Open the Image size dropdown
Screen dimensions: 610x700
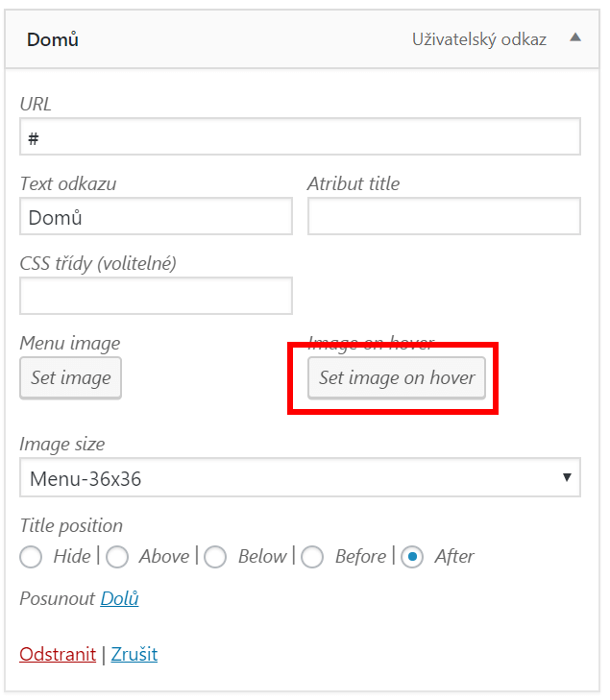point(300,477)
